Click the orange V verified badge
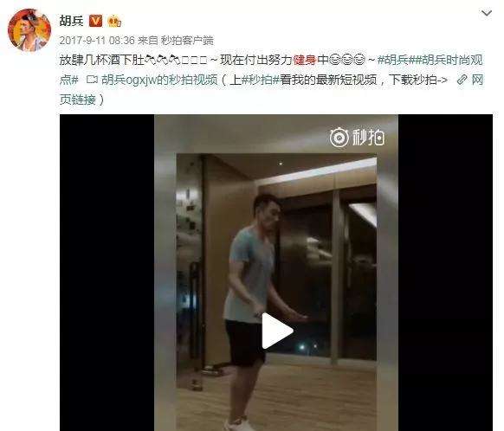This screenshot has width=504, height=431. (95, 21)
